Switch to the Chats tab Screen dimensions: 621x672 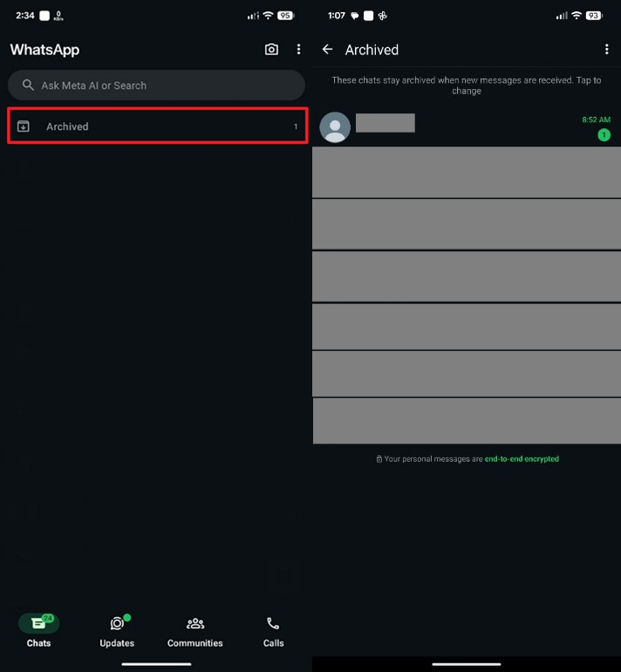38,630
